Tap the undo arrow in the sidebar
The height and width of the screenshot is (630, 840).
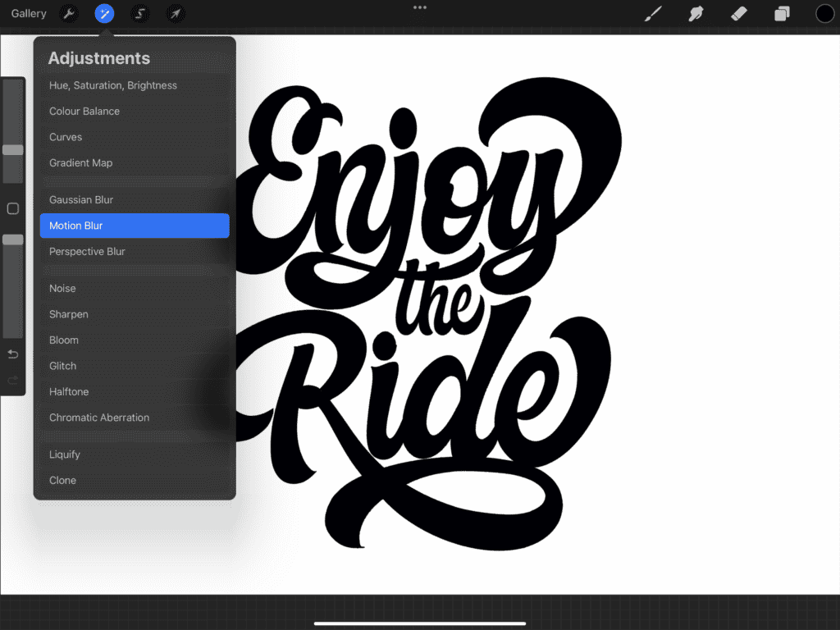pos(12,354)
